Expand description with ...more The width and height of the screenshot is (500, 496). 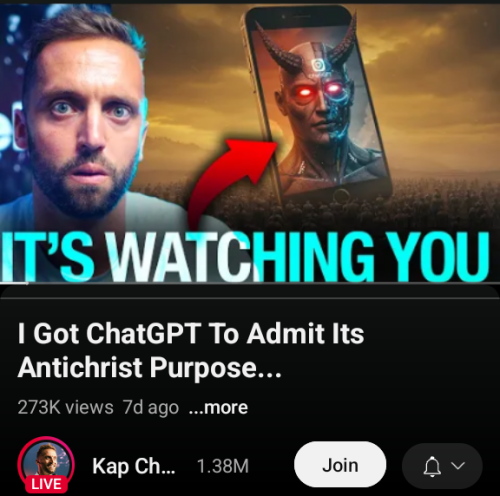coord(218,408)
